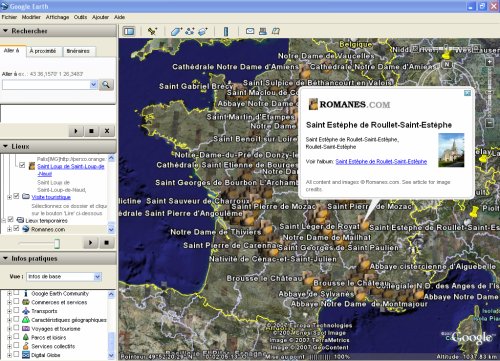Screen dimensions: 500x361
Task: Click the Saint Loup placemark icon in Lieux
Action: 32,166
